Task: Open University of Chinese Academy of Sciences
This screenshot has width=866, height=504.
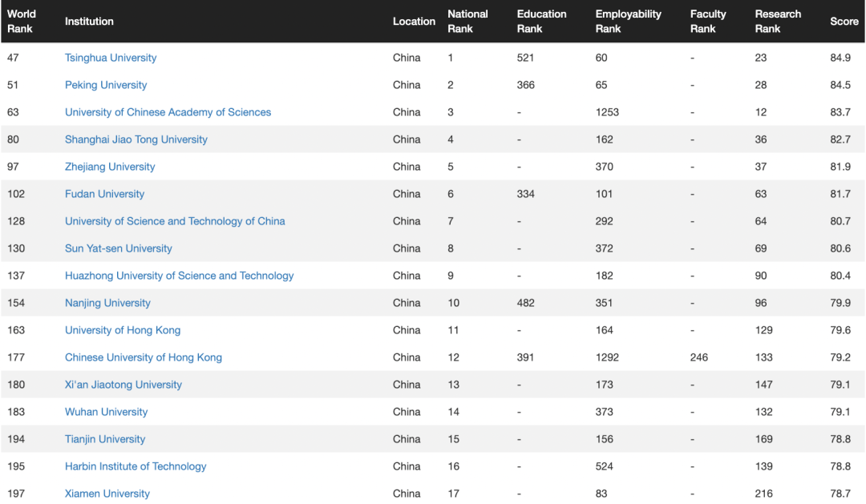Action: point(168,112)
